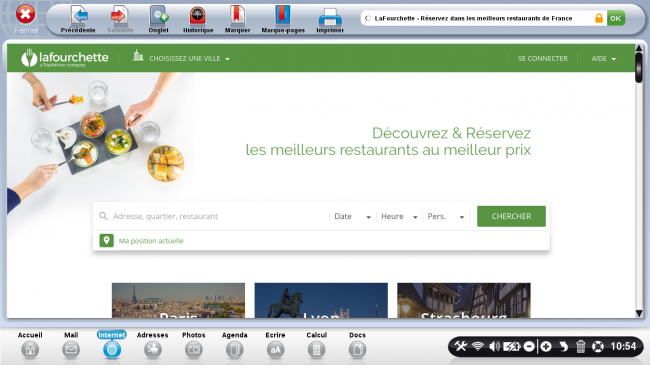Open a new tab with Onglet

coord(158,19)
